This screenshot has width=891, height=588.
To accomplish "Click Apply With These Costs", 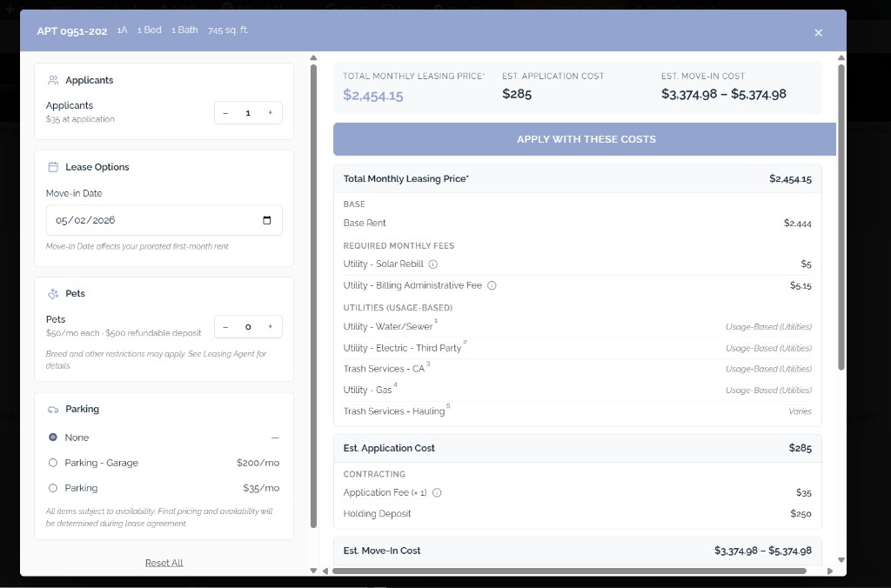I will pos(584,138).
